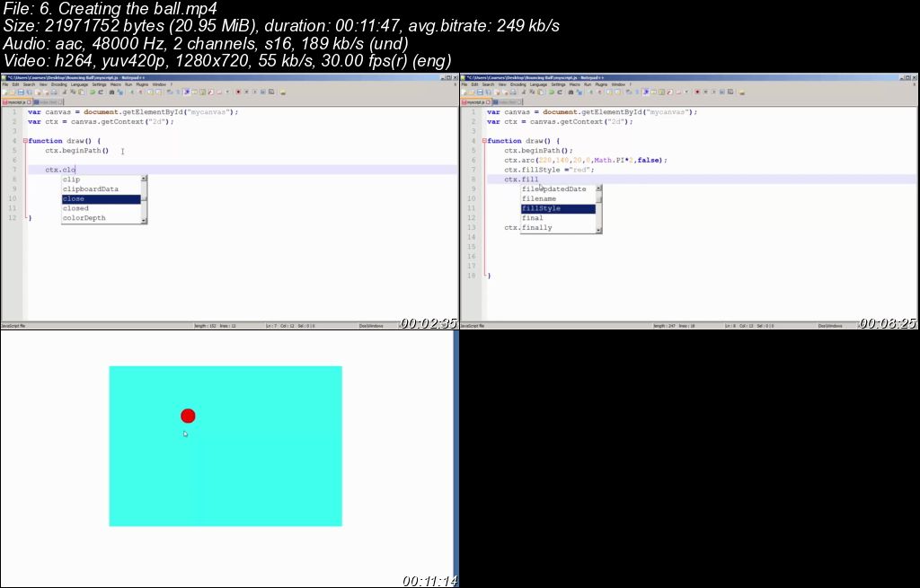
Task: Click the red Record Macro icon in the 00:02:35 frame
Action: coord(237,92)
